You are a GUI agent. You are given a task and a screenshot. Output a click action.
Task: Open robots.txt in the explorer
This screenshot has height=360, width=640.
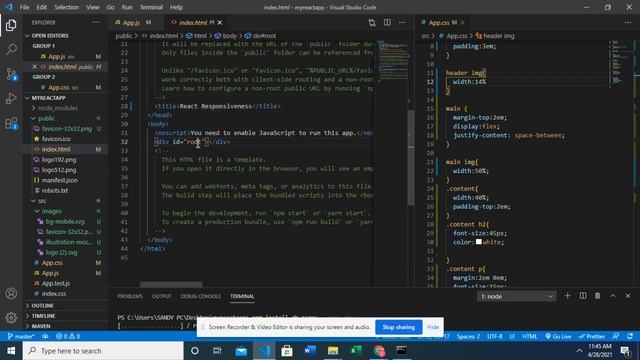(x=55, y=190)
